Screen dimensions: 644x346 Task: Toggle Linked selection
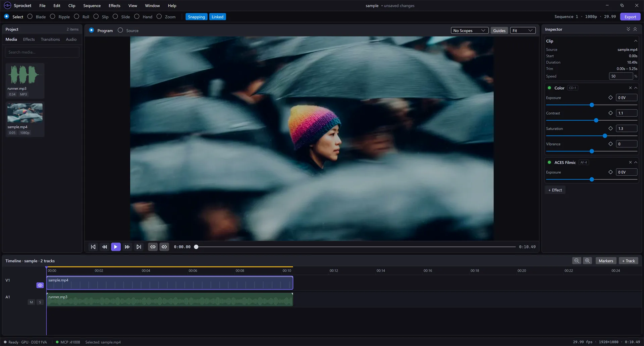click(x=217, y=17)
